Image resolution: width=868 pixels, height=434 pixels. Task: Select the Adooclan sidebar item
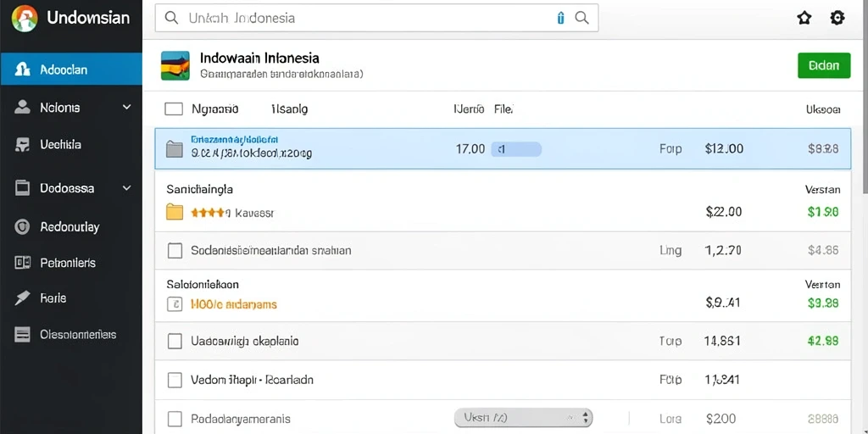[71, 70]
